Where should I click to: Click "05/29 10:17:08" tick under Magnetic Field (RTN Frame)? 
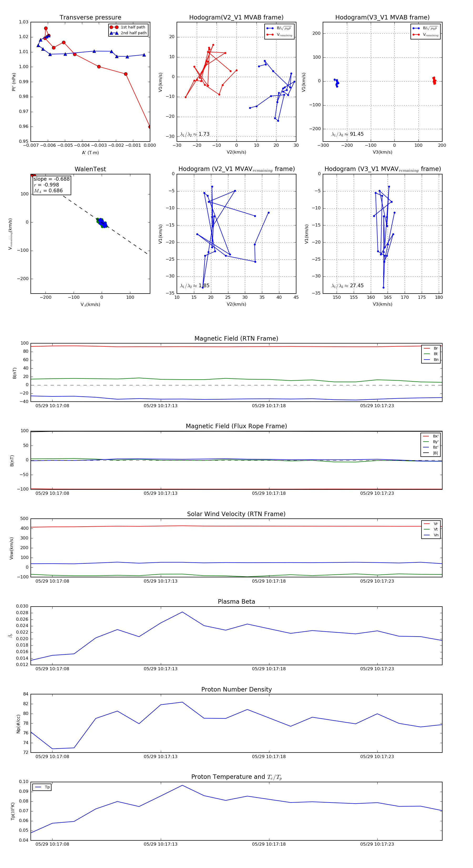52,406
